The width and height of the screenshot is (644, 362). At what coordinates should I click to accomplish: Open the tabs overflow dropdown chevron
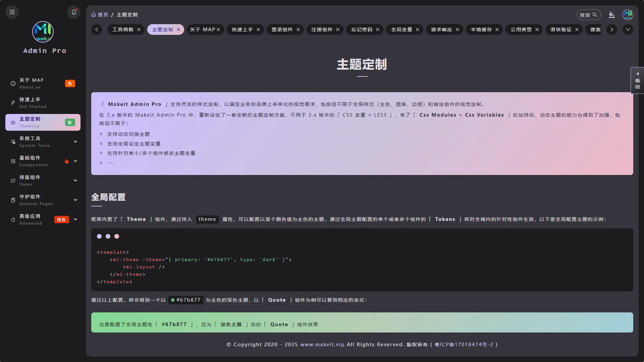pyautogui.click(x=628, y=29)
